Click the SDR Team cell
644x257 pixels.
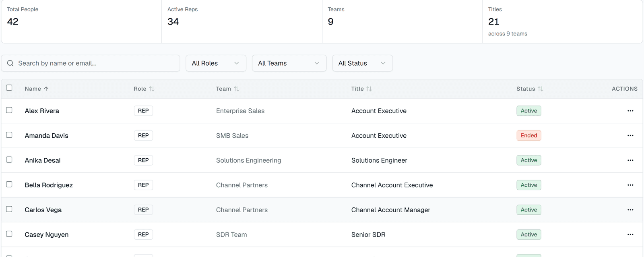pyautogui.click(x=231, y=235)
